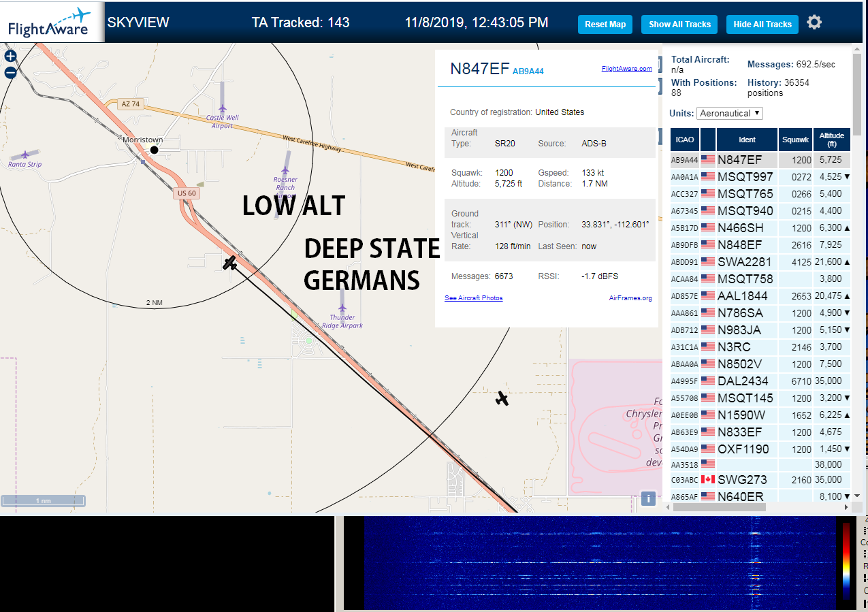Open settings gear icon
Viewport: 868px width, 612px height.
(814, 22)
